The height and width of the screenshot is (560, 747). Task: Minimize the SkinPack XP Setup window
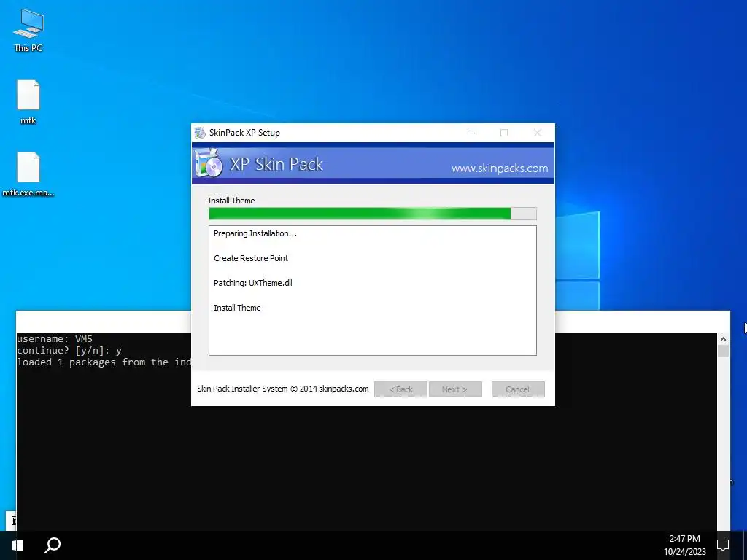471,133
